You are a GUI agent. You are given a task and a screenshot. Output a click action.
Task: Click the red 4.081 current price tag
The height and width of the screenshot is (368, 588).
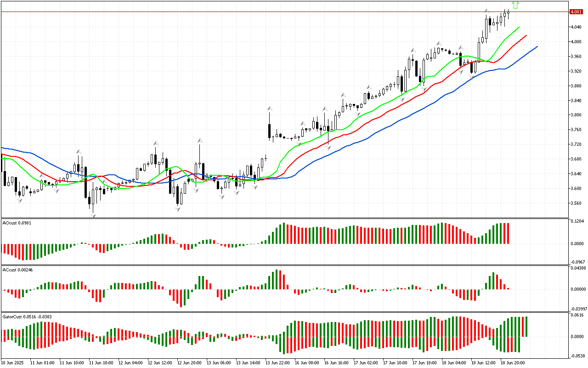click(x=576, y=12)
